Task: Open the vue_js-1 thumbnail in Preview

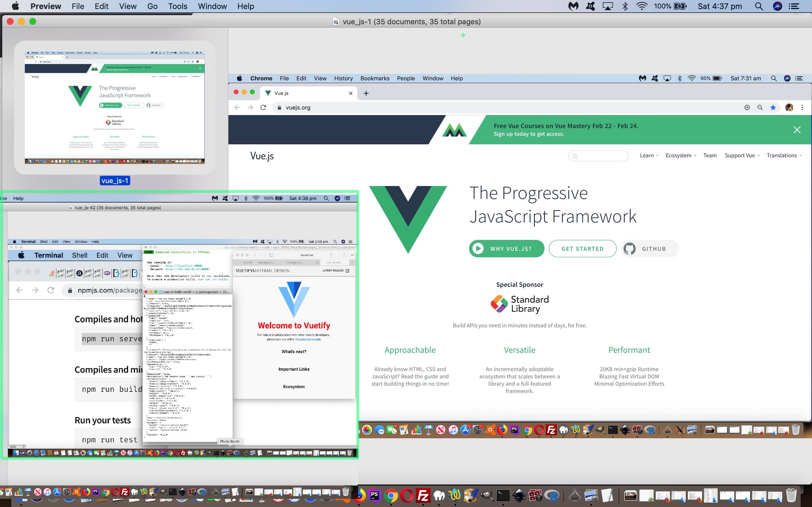Action: (x=114, y=107)
